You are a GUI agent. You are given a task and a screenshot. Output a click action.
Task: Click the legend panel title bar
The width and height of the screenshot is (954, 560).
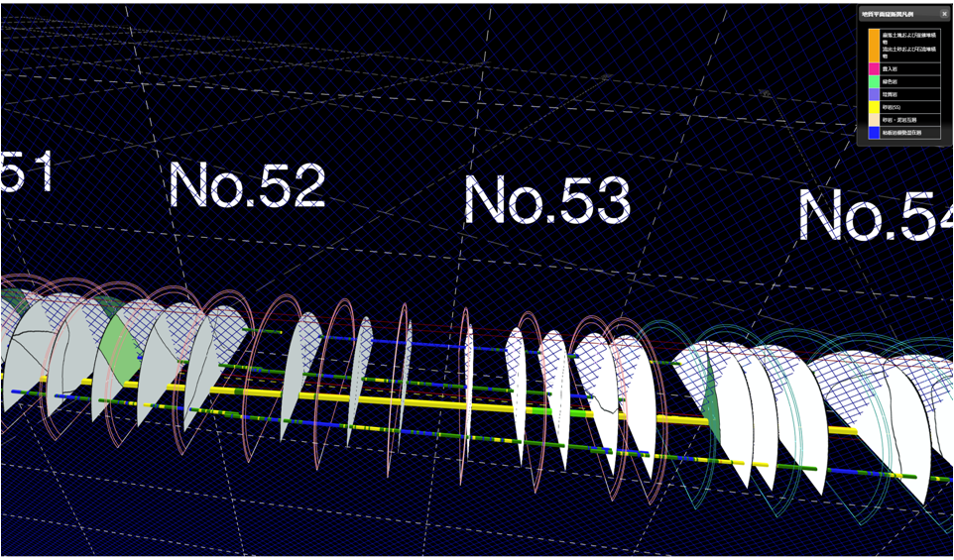point(893,14)
